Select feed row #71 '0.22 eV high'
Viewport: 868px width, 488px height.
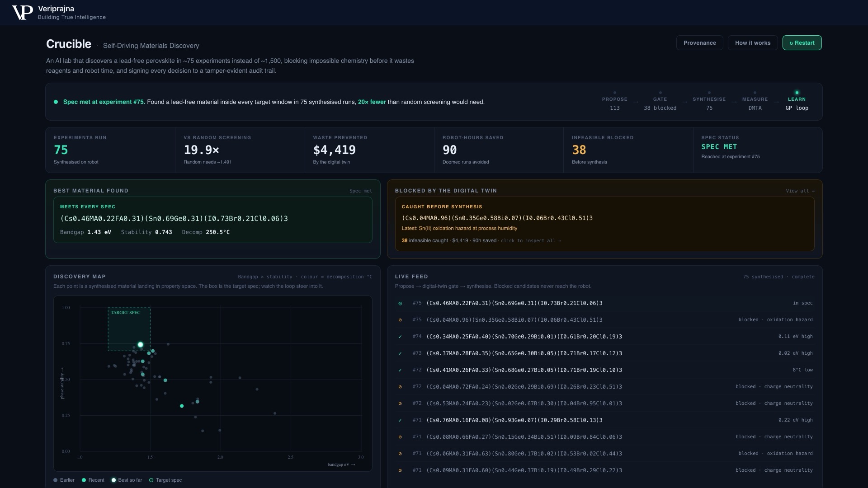pyautogui.click(x=605, y=421)
